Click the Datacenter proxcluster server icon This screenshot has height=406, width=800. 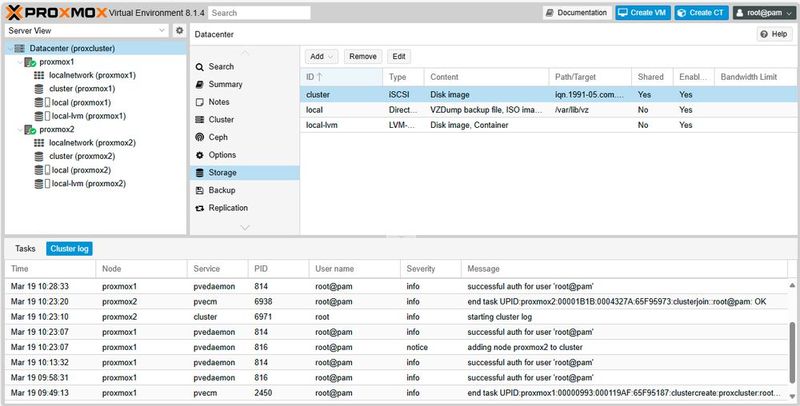[x=20, y=48]
